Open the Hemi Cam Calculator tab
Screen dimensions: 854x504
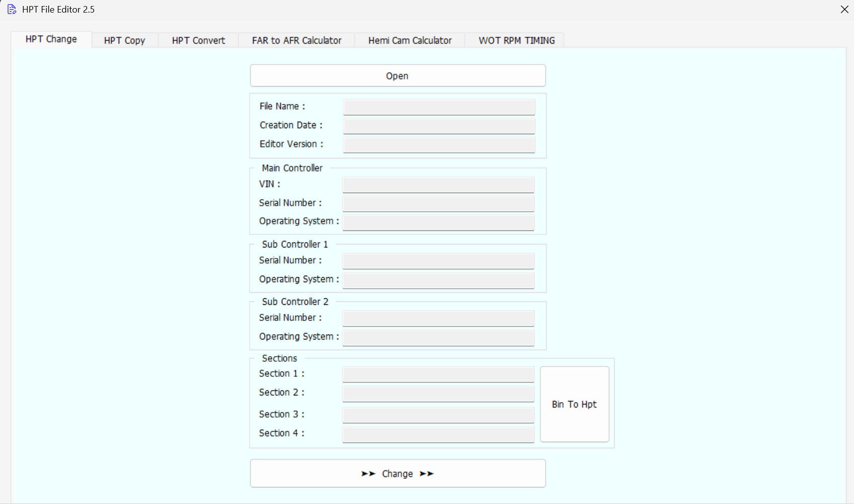409,40
